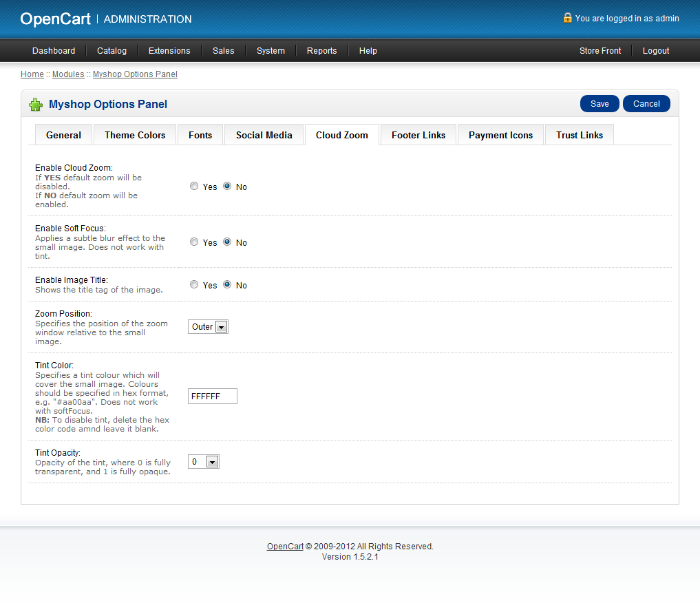Click the ADMINISTRATION header text
Screen dimensions: 700x603
pos(148,19)
